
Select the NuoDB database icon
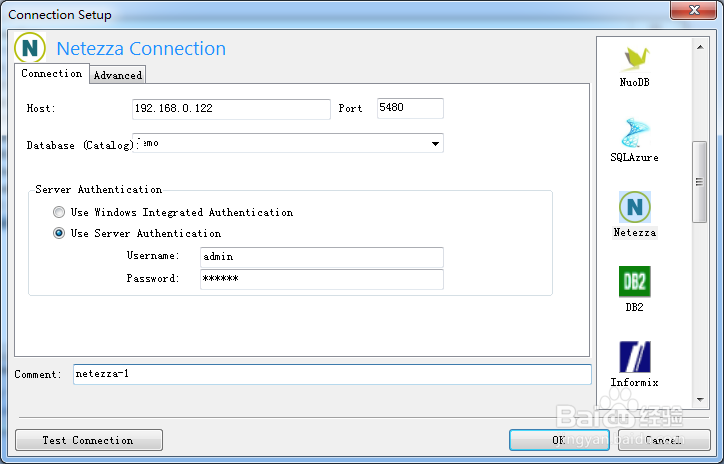[x=634, y=58]
